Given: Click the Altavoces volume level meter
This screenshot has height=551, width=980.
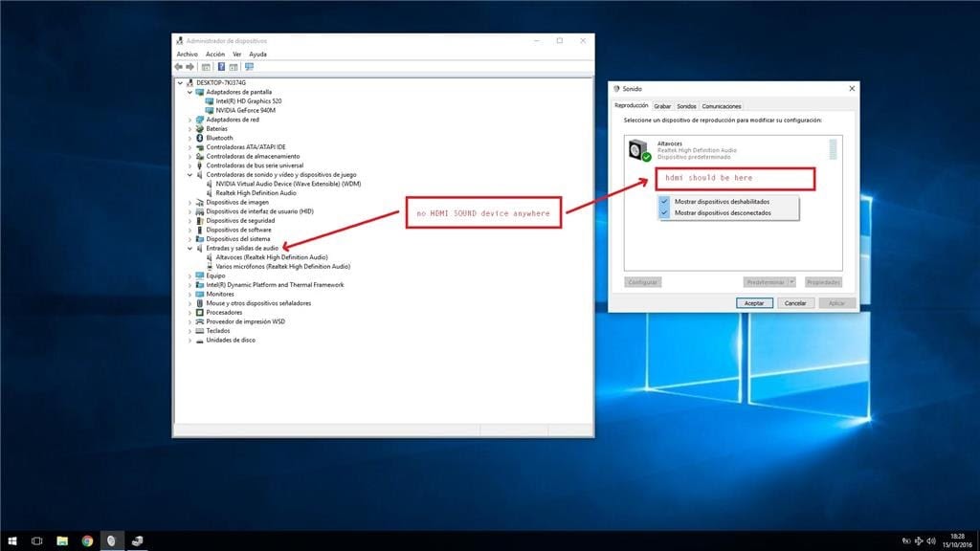Looking at the screenshot, I should point(833,150).
